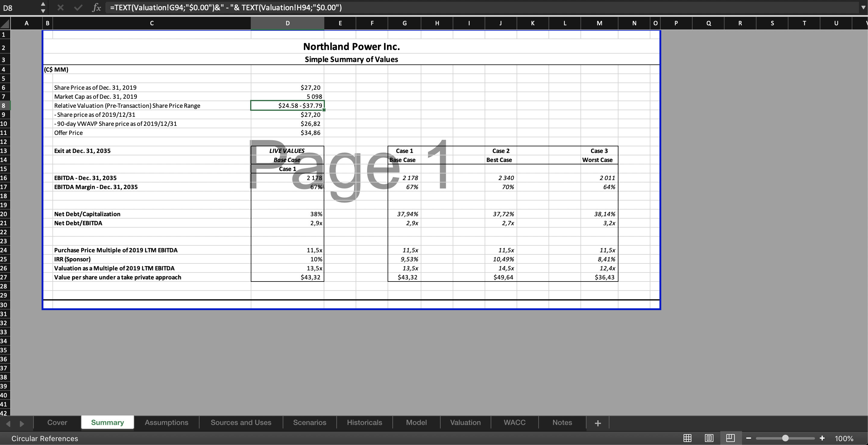Open the Assumptions sheet tab

click(166, 422)
